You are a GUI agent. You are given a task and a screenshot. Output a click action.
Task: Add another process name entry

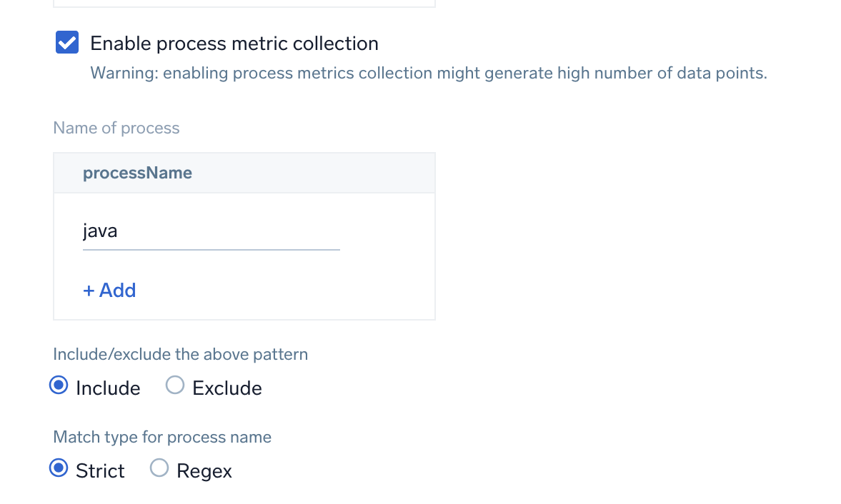tap(109, 290)
